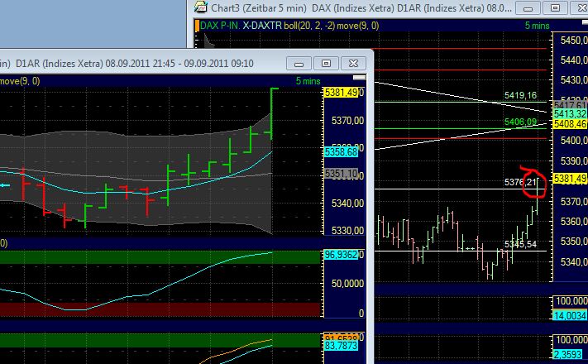The image size is (588, 364).
Task: Click the 100,000 value above 2,3593
Action: coord(571,340)
